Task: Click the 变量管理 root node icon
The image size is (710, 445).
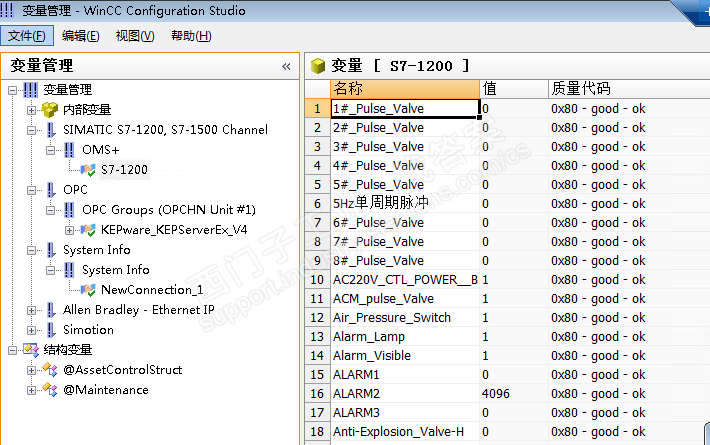Action: pyautogui.click(x=30, y=90)
